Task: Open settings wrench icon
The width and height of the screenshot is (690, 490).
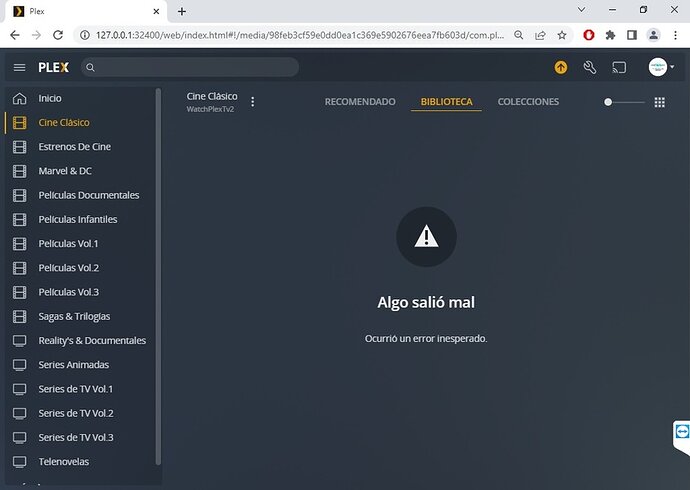Action: tap(590, 67)
